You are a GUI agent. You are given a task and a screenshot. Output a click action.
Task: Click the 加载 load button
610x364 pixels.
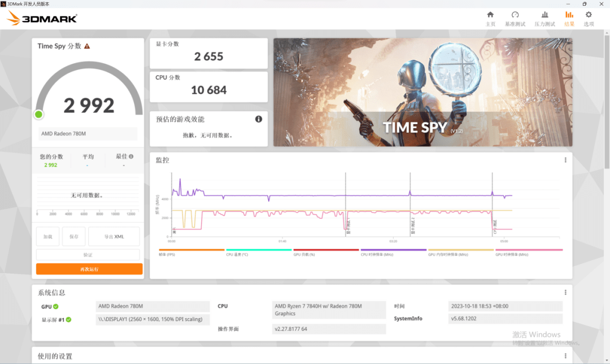[x=48, y=236]
